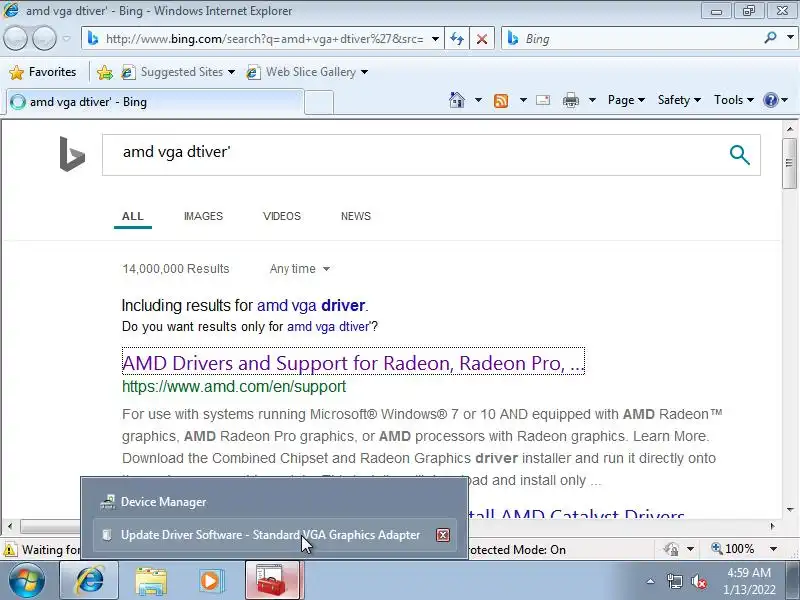Expand the zoom level dropdown arrow
The width and height of the screenshot is (800, 600).
[x=773, y=549]
